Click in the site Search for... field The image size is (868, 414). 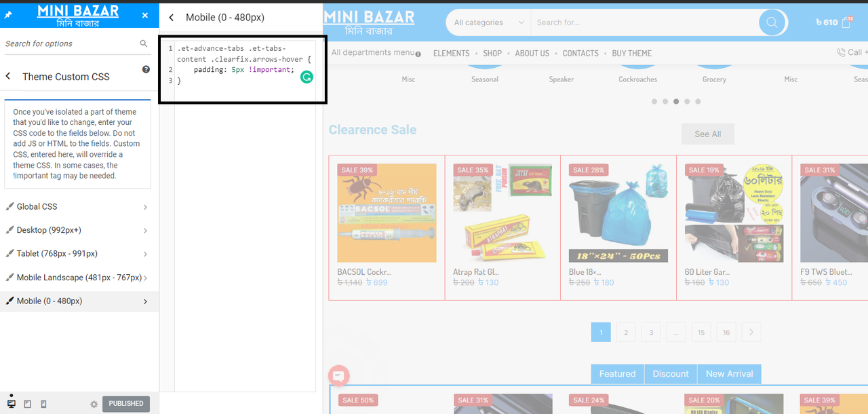pyautogui.click(x=644, y=22)
